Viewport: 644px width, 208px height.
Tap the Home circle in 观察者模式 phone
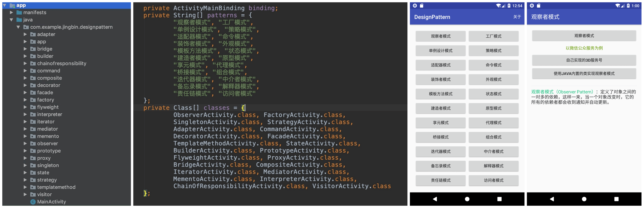tap(584, 199)
